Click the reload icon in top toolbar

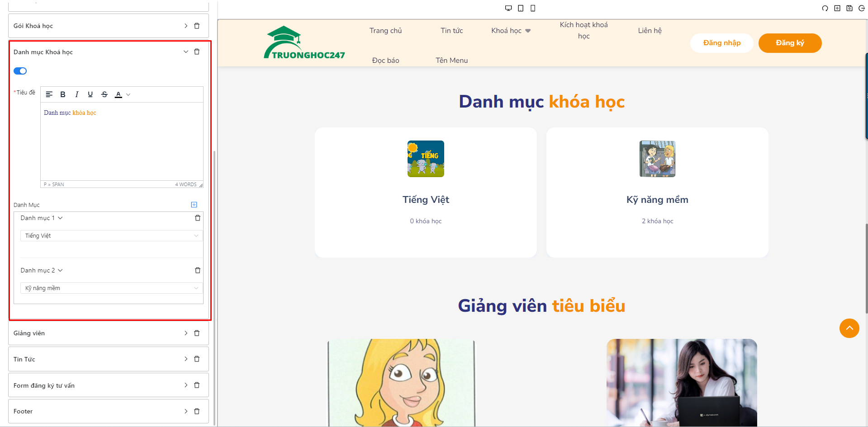825,8
